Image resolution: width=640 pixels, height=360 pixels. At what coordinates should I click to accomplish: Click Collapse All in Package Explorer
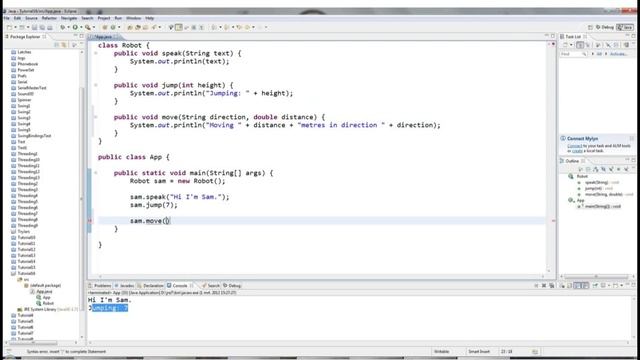[57, 44]
